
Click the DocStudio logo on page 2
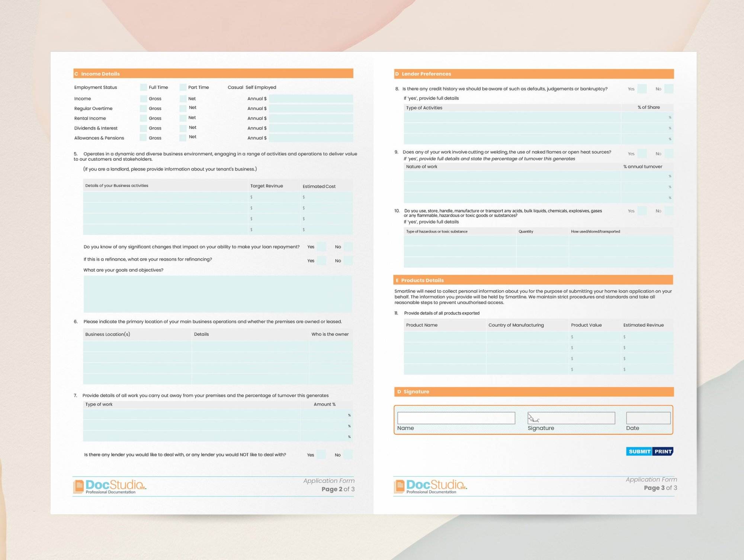110,486
